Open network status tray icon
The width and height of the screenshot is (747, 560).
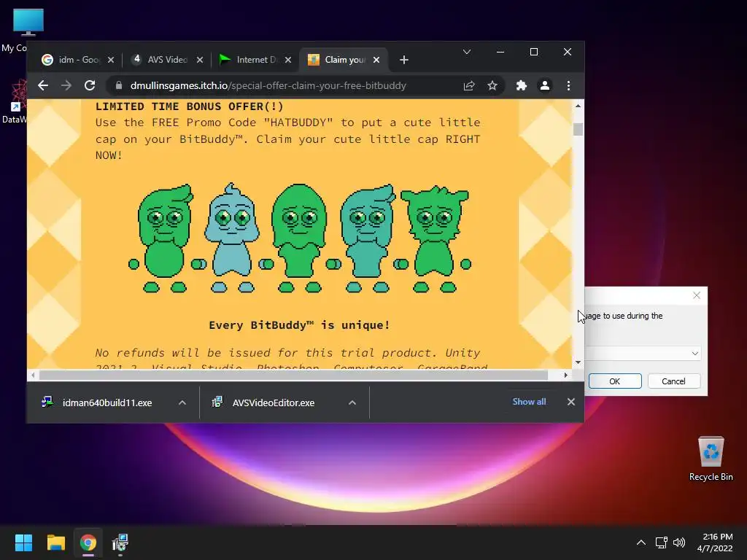click(x=661, y=542)
